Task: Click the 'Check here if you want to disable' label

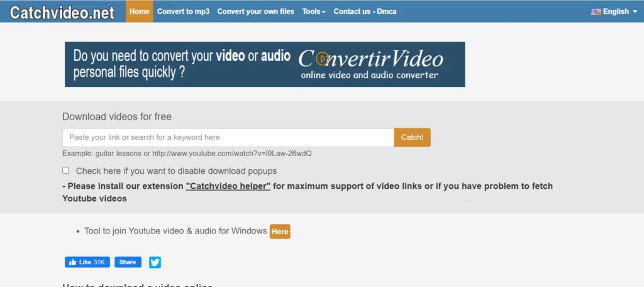Action: click(176, 171)
